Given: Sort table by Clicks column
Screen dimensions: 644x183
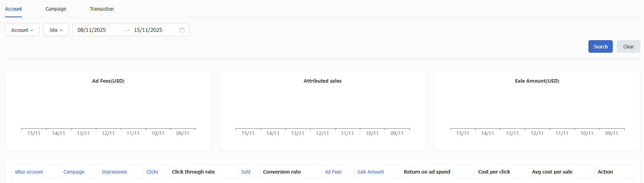Looking at the screenshot, I should point(152,172).
